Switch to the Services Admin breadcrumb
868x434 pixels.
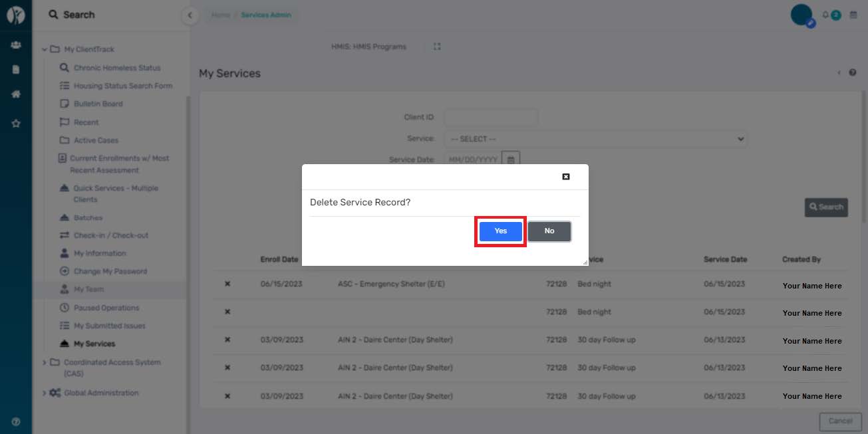click(x=265, y=14)
